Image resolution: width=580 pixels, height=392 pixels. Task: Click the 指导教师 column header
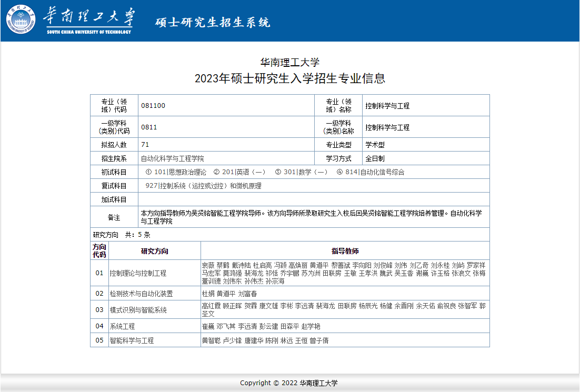click(345, 251)
